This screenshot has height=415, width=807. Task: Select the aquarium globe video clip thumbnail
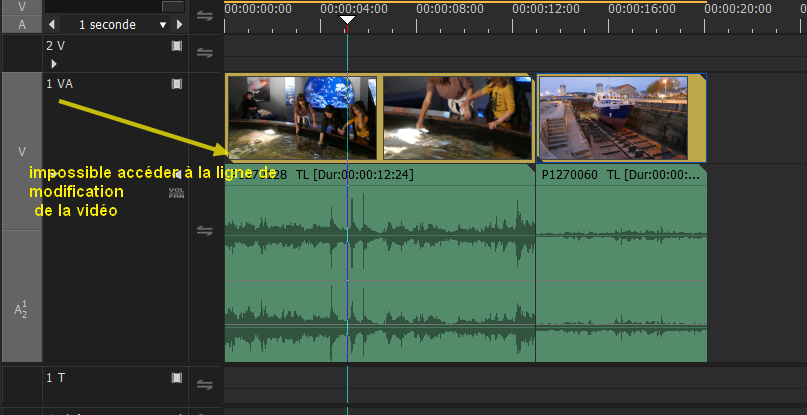[x=302, y=118]
